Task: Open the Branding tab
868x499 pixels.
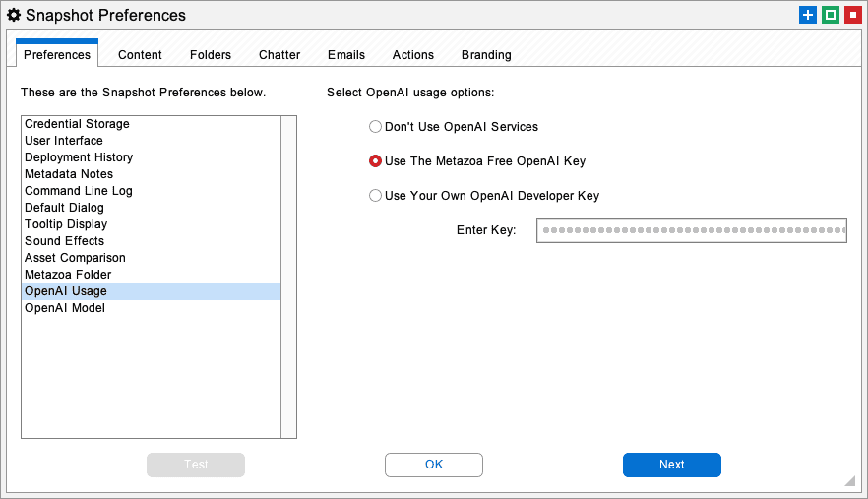Action: point(486,55)
